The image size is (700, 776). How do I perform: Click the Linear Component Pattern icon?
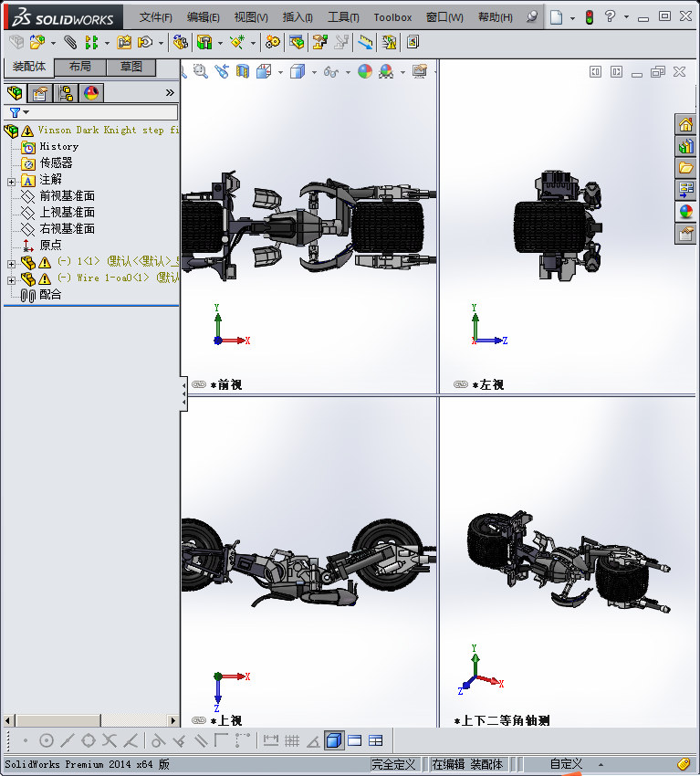91,43
